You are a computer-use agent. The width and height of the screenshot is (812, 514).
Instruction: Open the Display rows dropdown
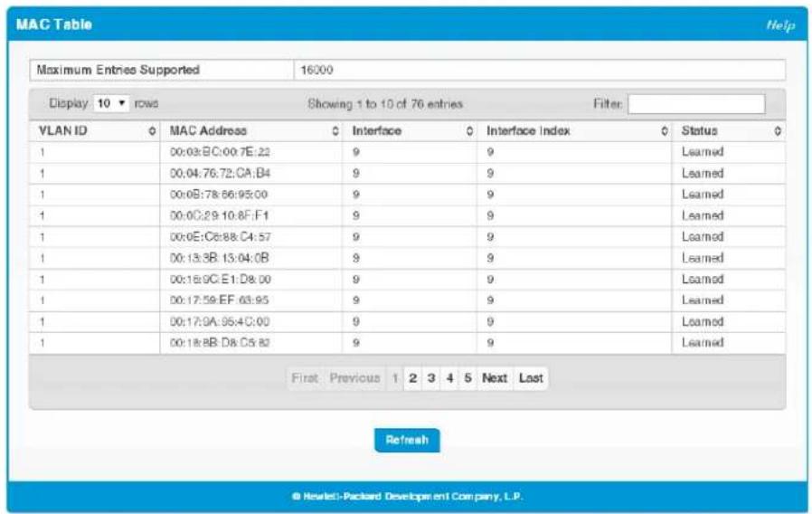coord(111,103)
